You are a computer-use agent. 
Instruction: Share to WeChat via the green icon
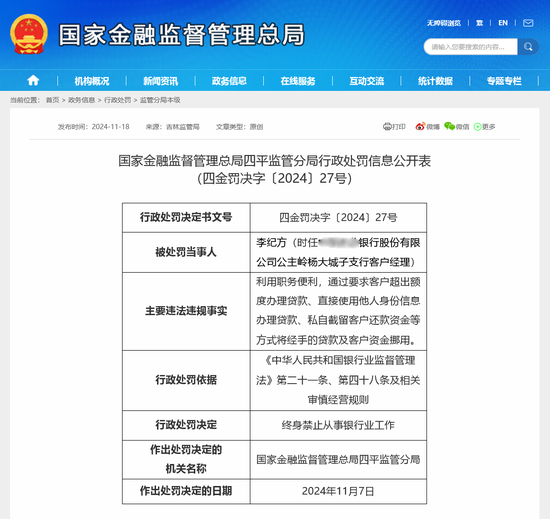[449, 126]
